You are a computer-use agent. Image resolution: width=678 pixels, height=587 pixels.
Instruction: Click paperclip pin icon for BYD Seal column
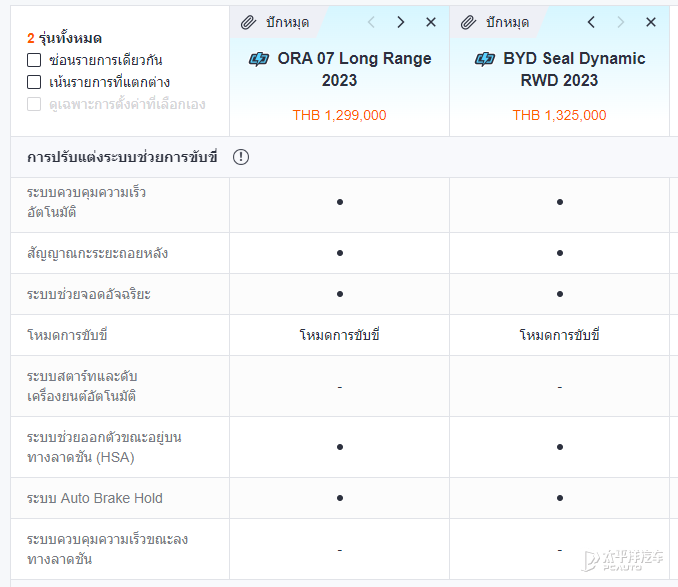click(468, 22)
